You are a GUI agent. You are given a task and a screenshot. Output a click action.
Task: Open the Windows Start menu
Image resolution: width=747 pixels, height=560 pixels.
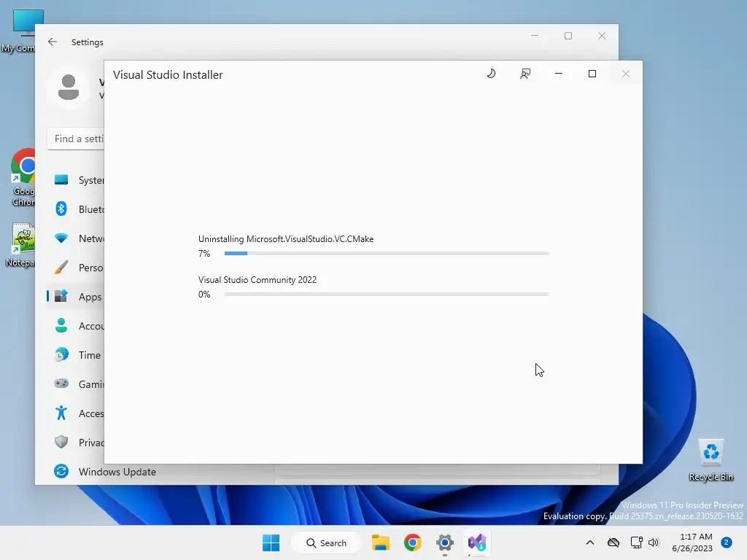click(x=271, y=542)
